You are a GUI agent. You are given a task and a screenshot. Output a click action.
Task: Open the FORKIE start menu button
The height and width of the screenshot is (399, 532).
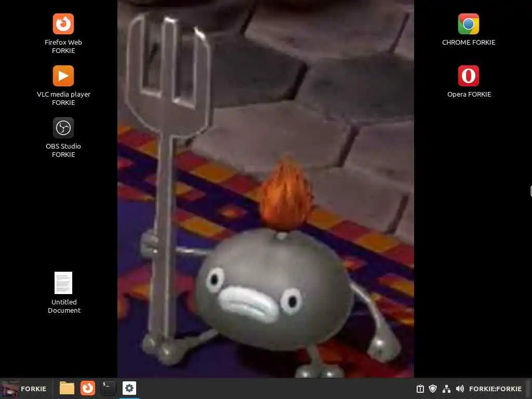(x=24, y=389)
